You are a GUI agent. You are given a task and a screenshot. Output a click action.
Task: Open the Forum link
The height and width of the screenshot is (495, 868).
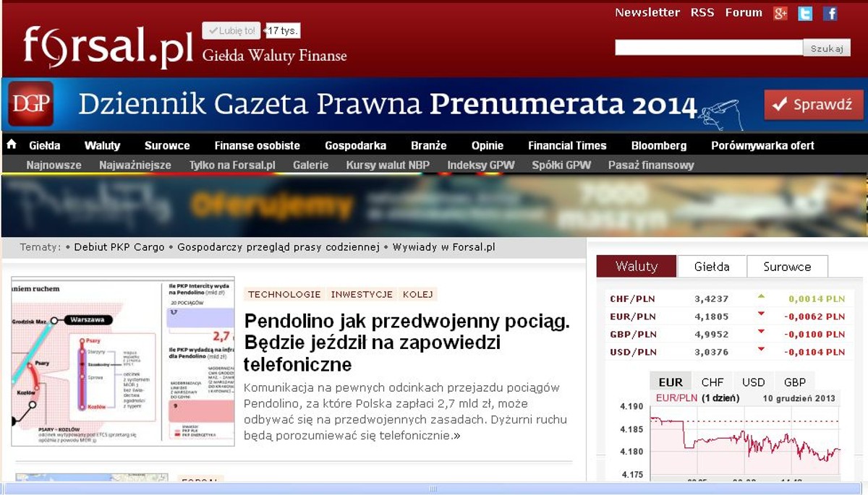(x=744, y=12)
